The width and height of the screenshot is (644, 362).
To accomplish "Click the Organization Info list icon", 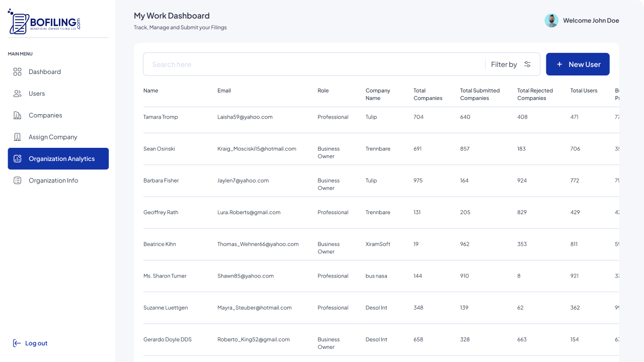I will pyautogui.click(x=17, y=180).
